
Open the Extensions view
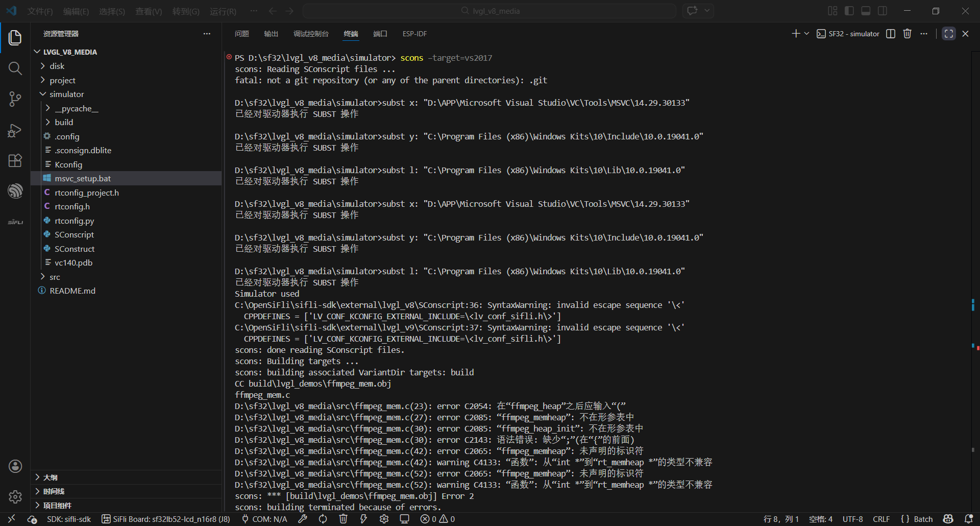tap(15, 161)
